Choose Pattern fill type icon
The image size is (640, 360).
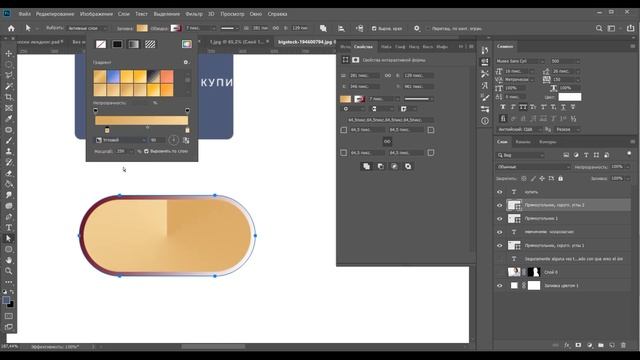pyautogui.click(x=150, y=44)
